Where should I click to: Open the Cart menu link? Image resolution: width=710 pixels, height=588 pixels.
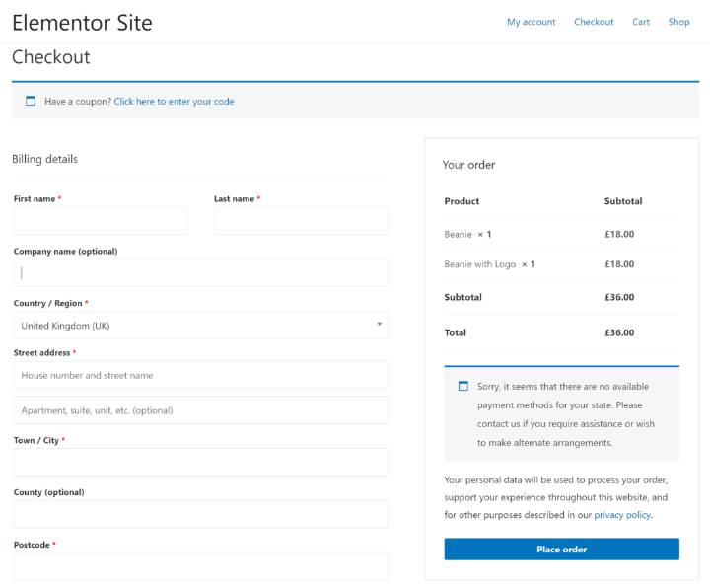pos(641,22)
